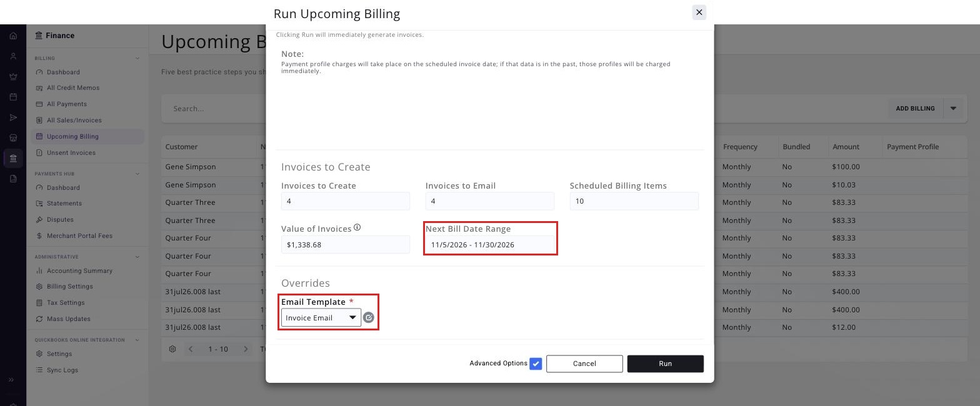Collapse the QuickBooks Online Integration section

tap(137, 340)
